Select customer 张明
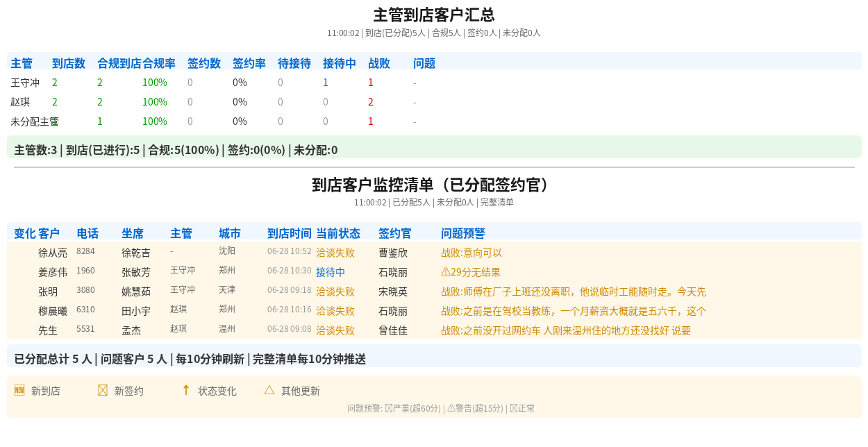The width and height of the screenshot is (868, 447). click(x=48, y=292)
